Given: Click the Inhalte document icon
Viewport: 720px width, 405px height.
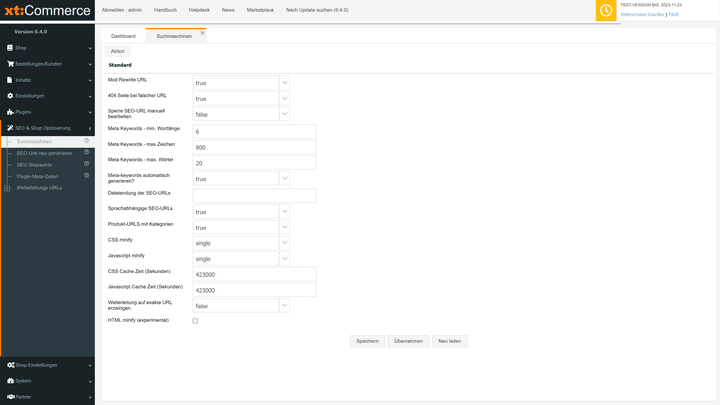Looking at the screenshot, I should tap(9, 80).
